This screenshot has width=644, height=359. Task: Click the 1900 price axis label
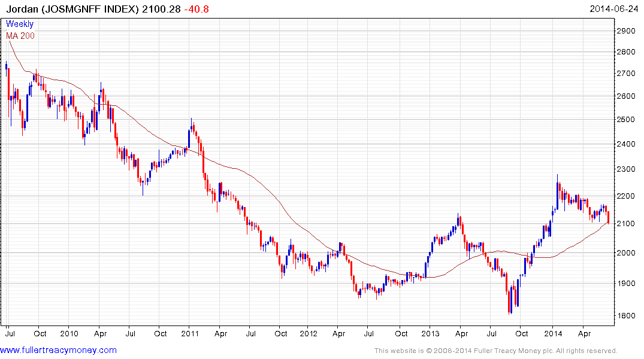point(626,284)
